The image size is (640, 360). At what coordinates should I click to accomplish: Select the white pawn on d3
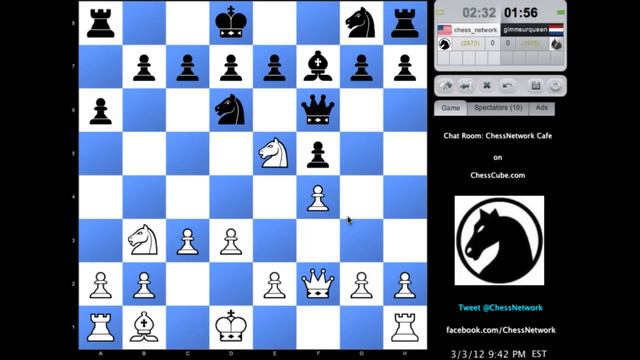click(231, 240)
